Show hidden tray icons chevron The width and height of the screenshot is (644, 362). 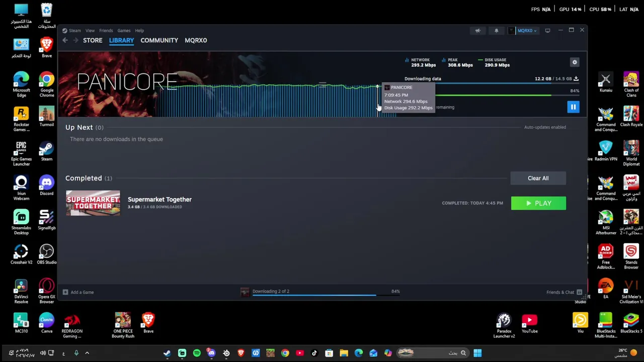coord(87,353)
